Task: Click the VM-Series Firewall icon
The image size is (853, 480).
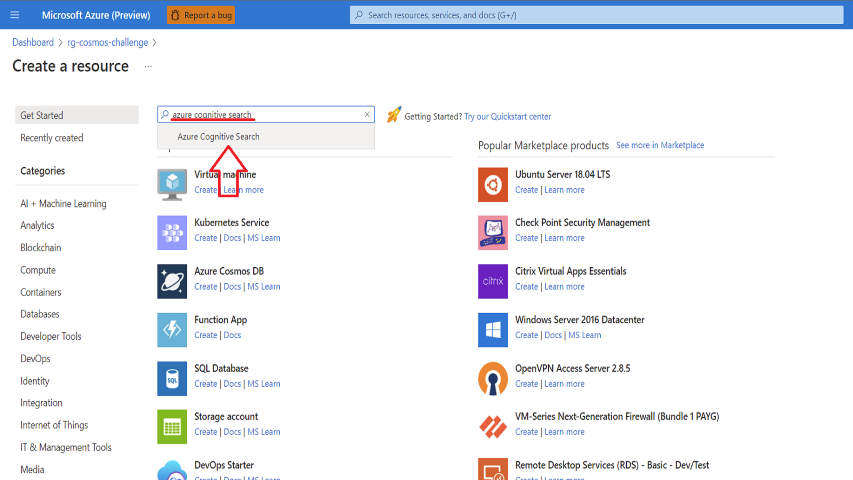Action: click(x=493, y=427)
